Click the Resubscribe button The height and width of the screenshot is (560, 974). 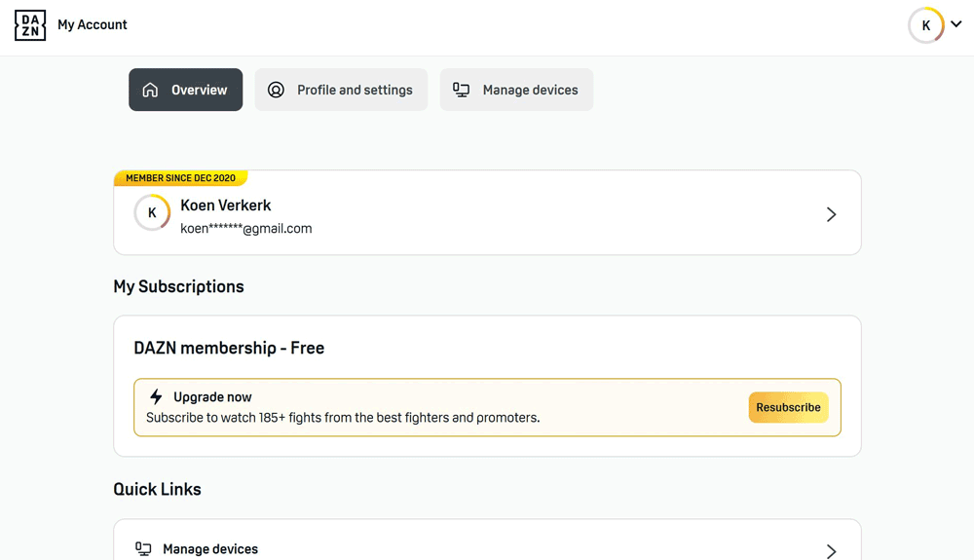pyautogui.click(x=788, y=407)
